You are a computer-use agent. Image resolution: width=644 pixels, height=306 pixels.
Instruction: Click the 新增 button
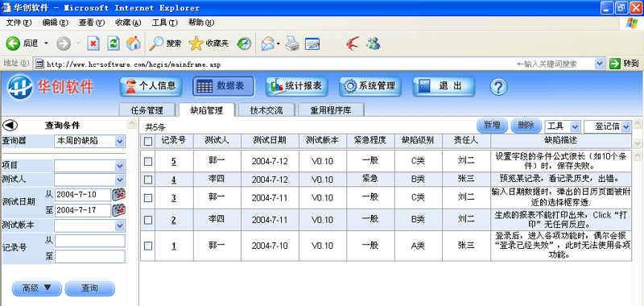click(492, 126)
